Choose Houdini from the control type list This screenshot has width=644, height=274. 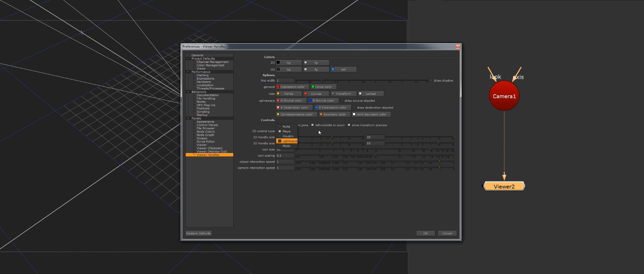(288, 136)
